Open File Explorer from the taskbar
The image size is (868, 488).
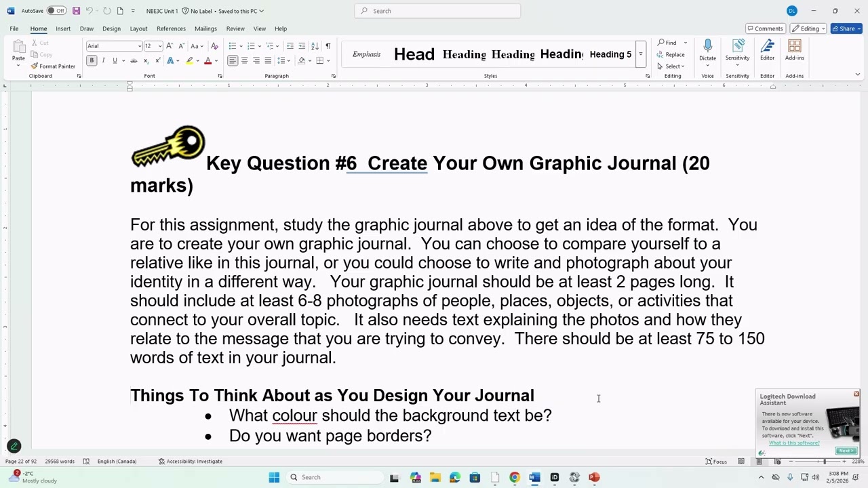click(435, 477)
